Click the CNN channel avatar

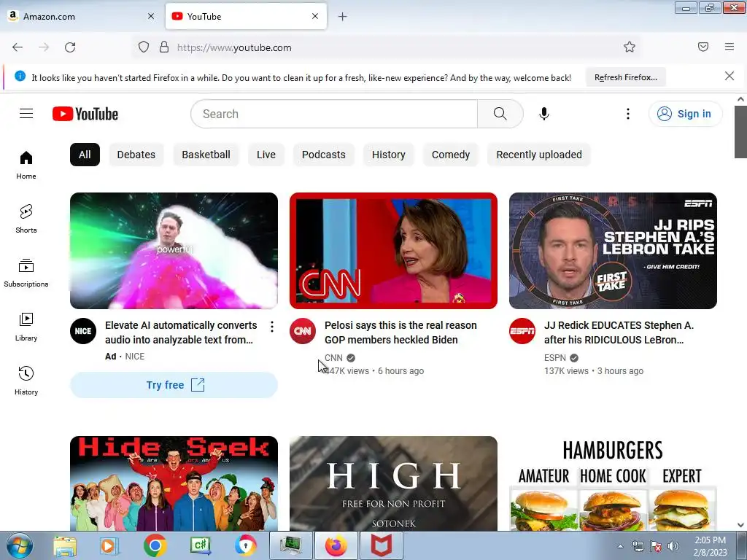point(303,331)
